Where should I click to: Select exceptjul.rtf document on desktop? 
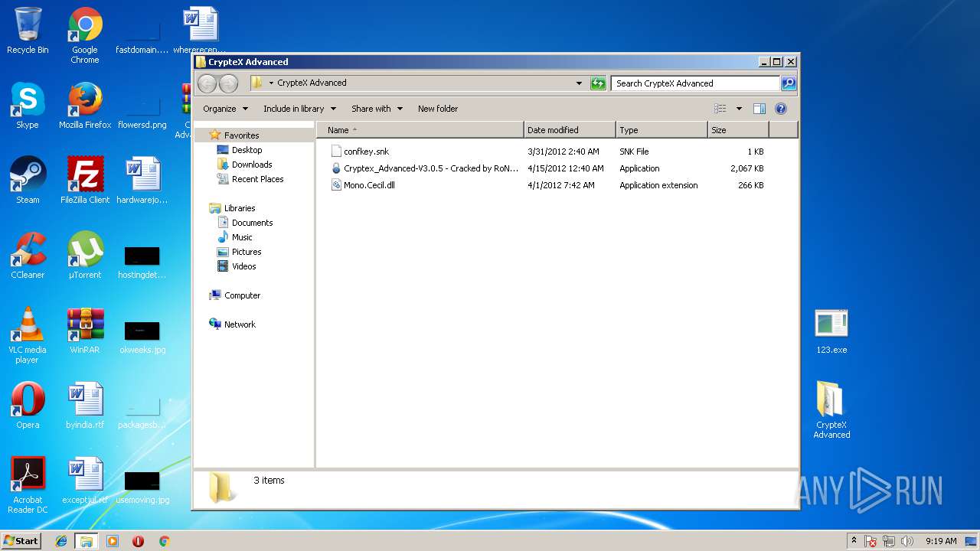(x=85, y=481)
